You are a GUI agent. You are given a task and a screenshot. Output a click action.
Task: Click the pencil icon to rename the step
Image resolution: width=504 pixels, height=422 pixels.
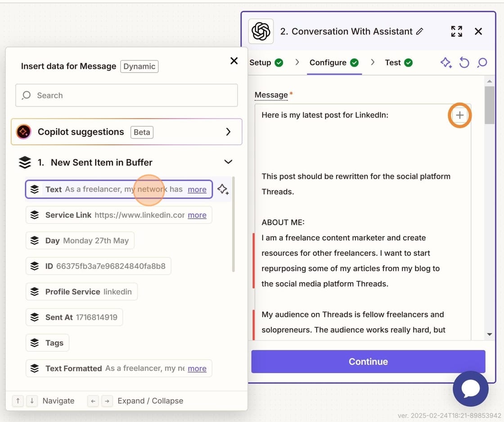click(x=420, y=31)
